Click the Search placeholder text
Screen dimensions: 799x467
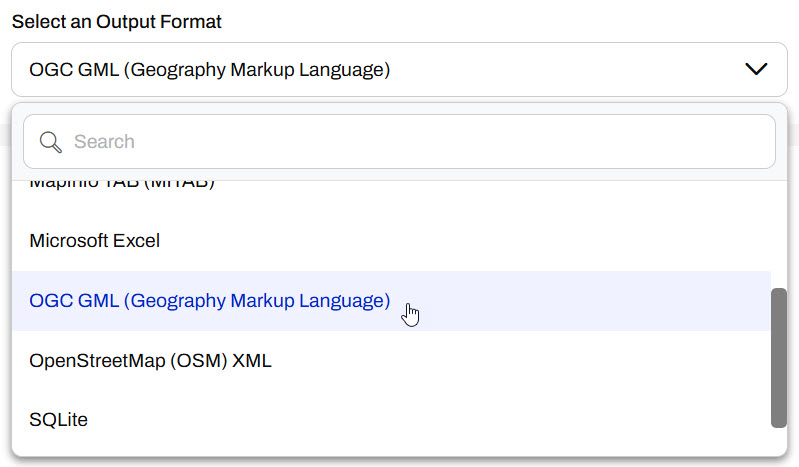pos(104,142)
